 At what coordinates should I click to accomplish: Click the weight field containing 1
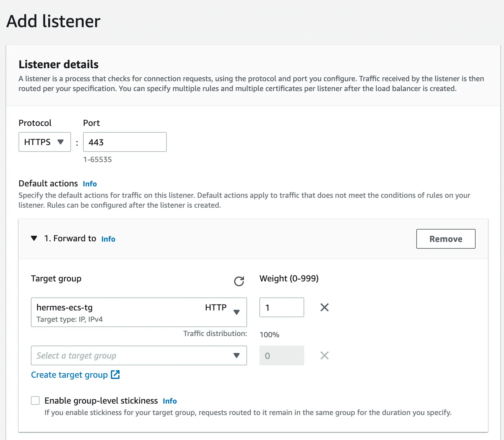(x=282, y=307)
